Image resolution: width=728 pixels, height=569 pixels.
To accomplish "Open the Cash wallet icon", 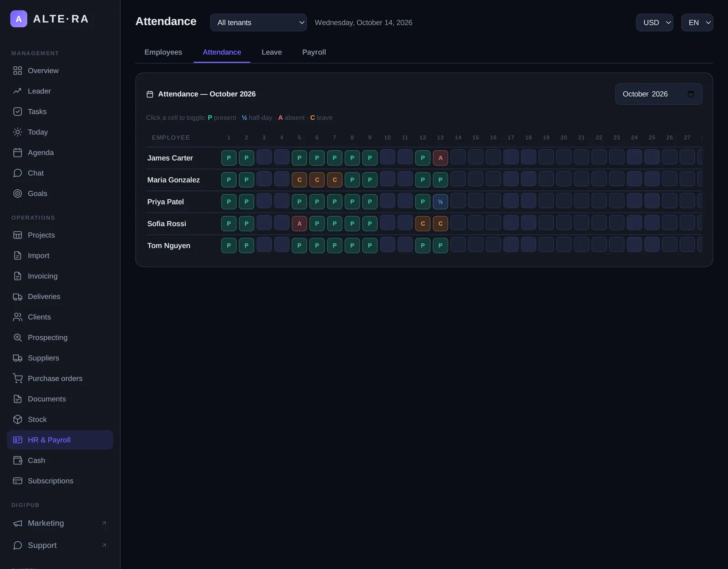I will tap(17, 460).
